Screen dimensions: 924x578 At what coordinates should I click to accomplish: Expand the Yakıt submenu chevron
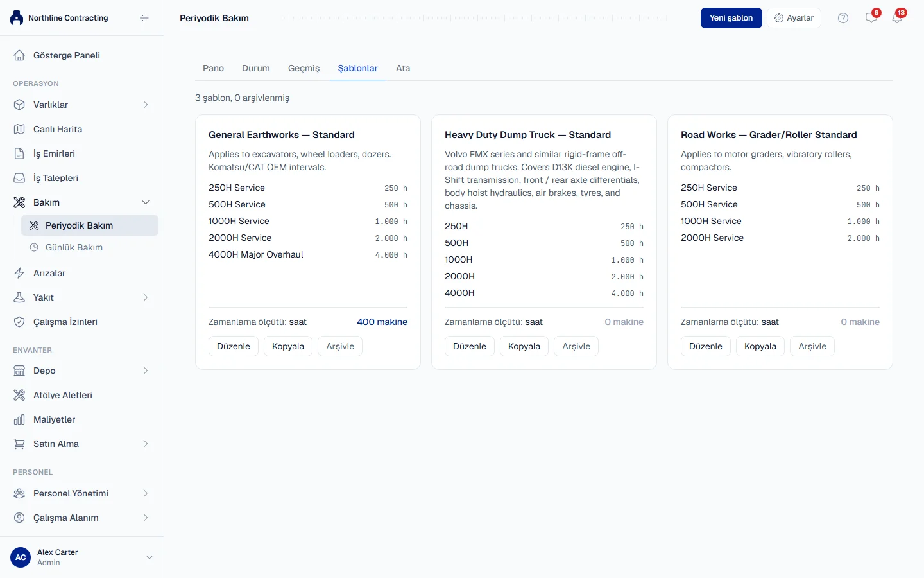pyautogui.click(x=146, y=297)
